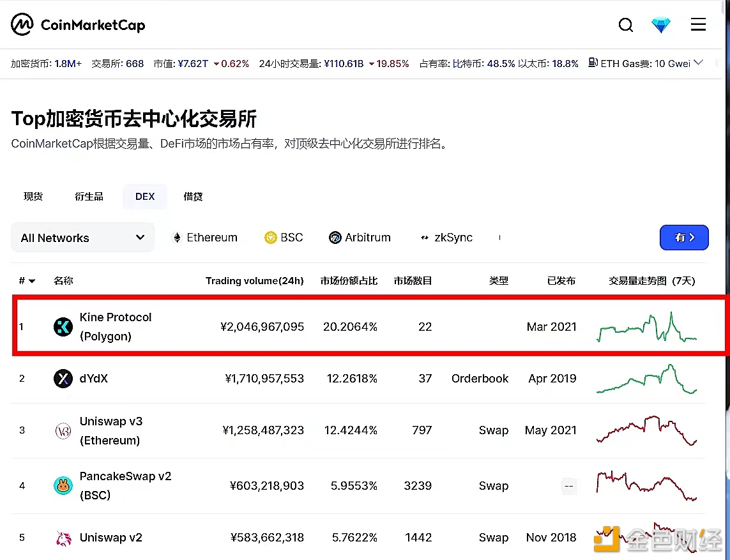Click the 名称 column header
Screen dimensions: 730x560
(x=63, y=281)
